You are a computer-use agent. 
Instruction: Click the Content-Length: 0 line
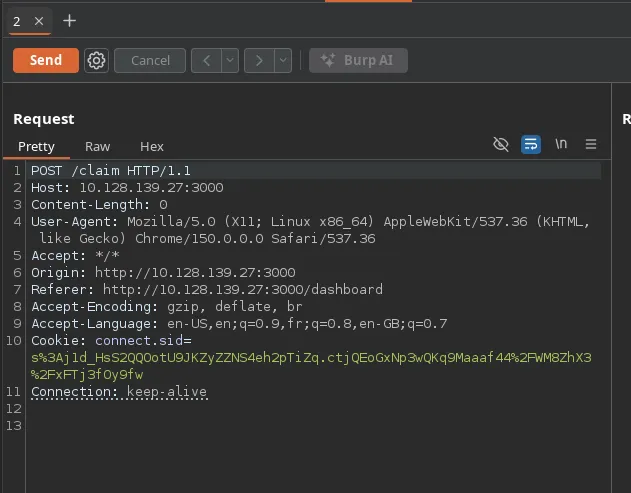[99, 204]
